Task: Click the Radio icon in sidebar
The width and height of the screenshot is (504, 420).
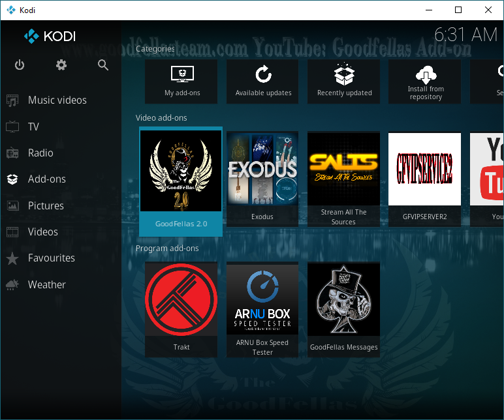Action: pyautogui.click(x=12, y=153)
